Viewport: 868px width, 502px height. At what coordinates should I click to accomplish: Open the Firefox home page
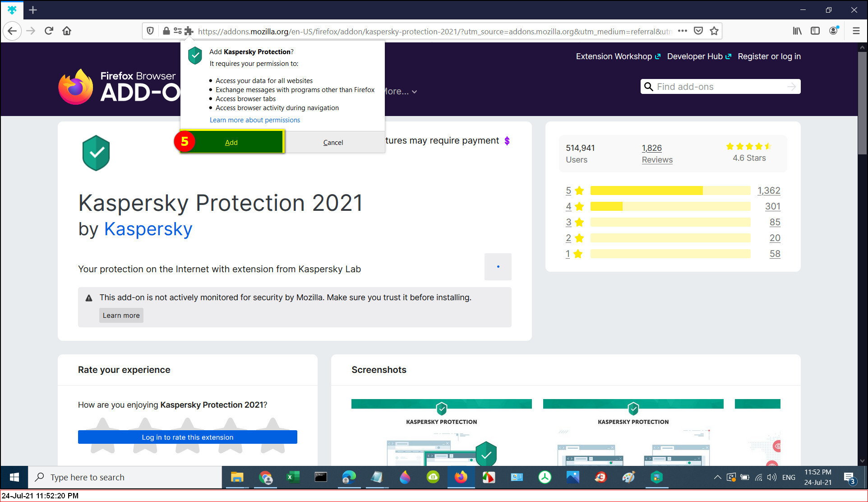tap(67, 31)
